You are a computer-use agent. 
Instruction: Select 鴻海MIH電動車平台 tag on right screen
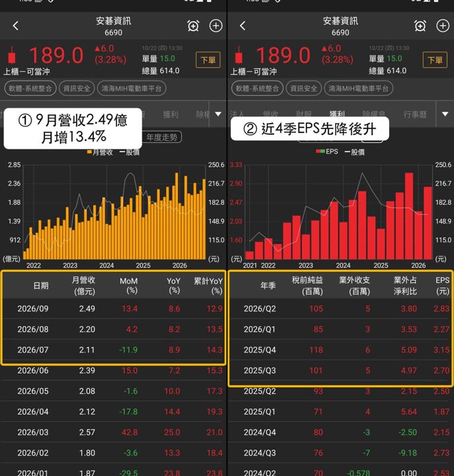pos(358,89)
